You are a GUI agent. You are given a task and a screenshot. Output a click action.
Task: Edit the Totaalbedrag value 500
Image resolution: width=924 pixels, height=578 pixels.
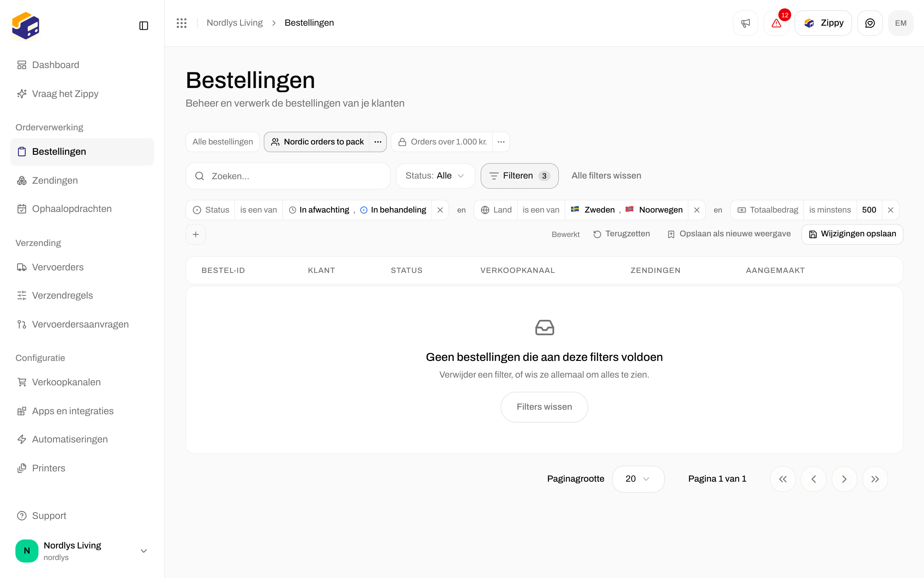(x=869, y=210)
